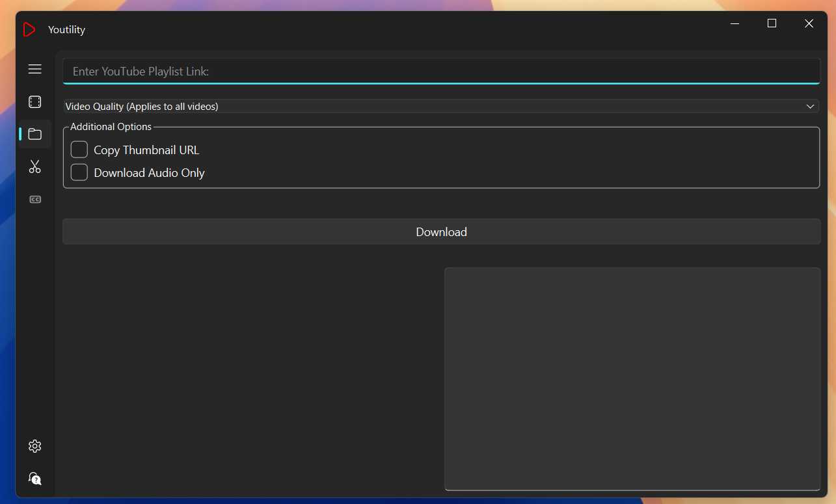Viewport: 836px width, 504px height.
Task: Minimize the Youtility window
Action: [735, 23]
